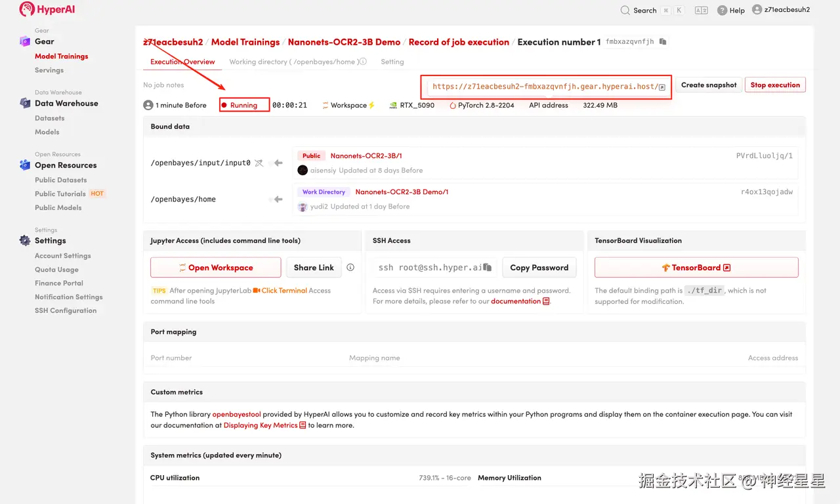Click the HyperAI logo
Image resolution: width=840 pixels, height=504 pixels.
(x=47, y=9)
